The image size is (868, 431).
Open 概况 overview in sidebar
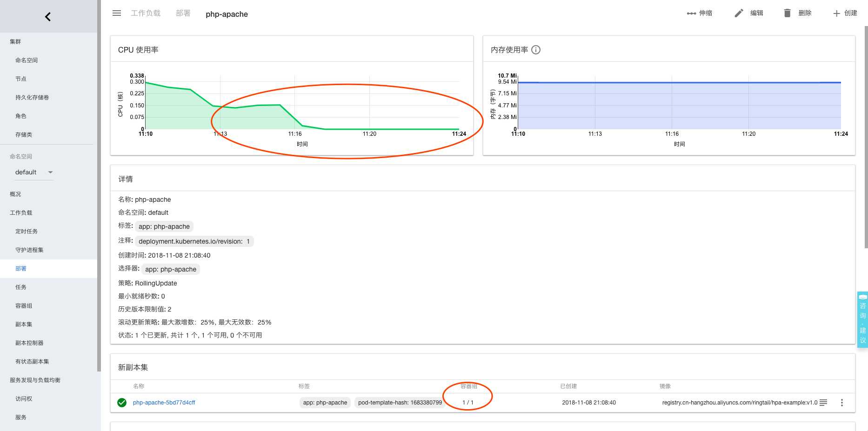tap(15, 194)
